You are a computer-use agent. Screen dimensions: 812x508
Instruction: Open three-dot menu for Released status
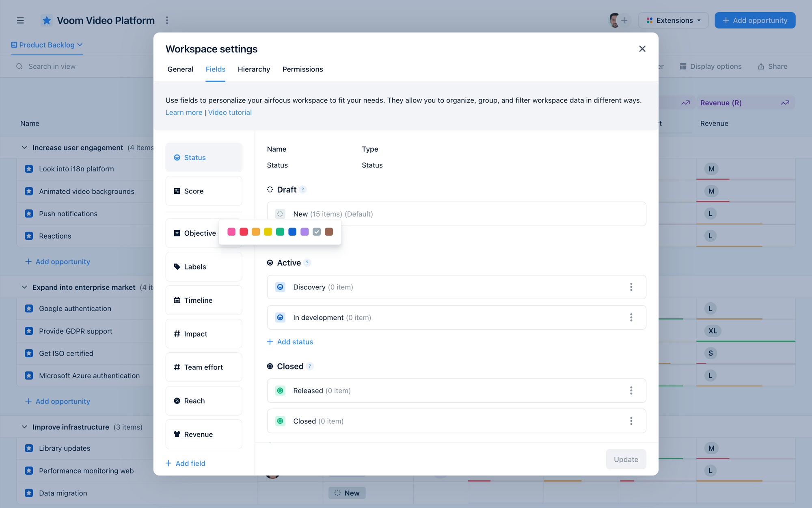click(x=631, y=391)
